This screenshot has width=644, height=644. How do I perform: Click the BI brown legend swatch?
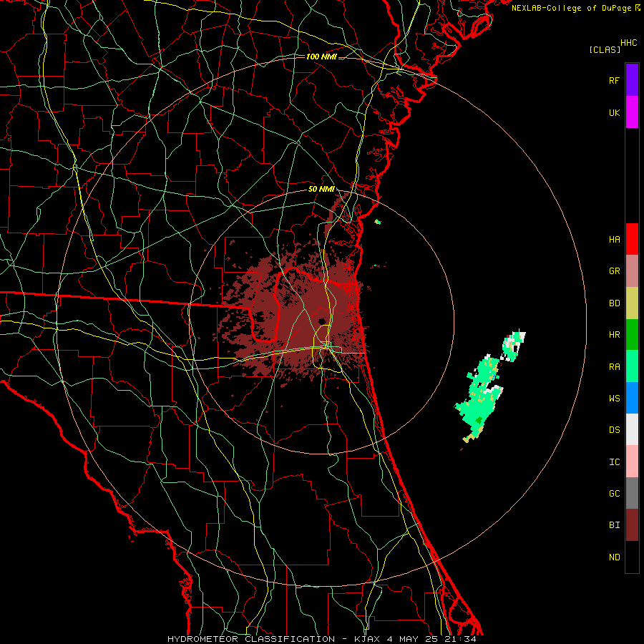(632, 525)
